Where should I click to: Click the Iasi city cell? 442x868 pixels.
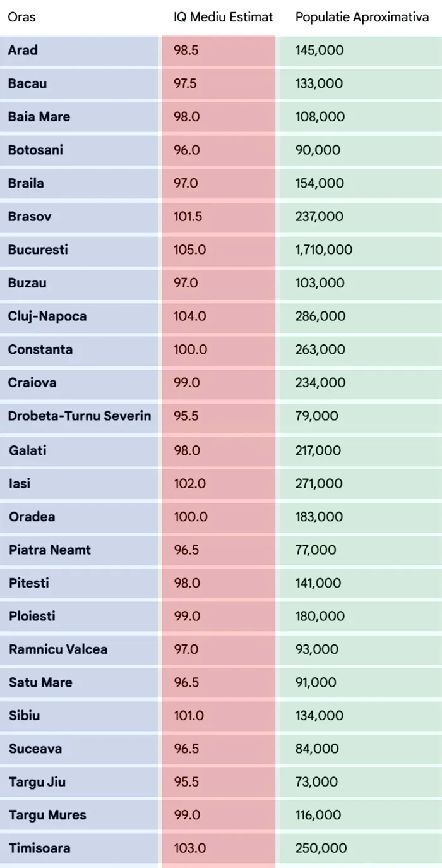20,483
